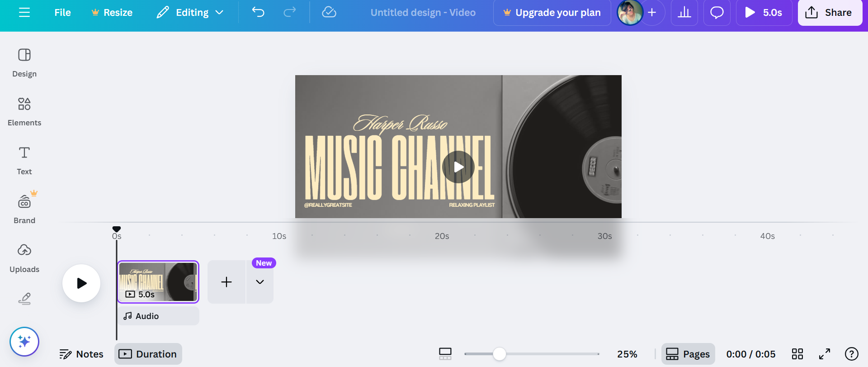Open the profile avatar

click(x=629, y=13)
